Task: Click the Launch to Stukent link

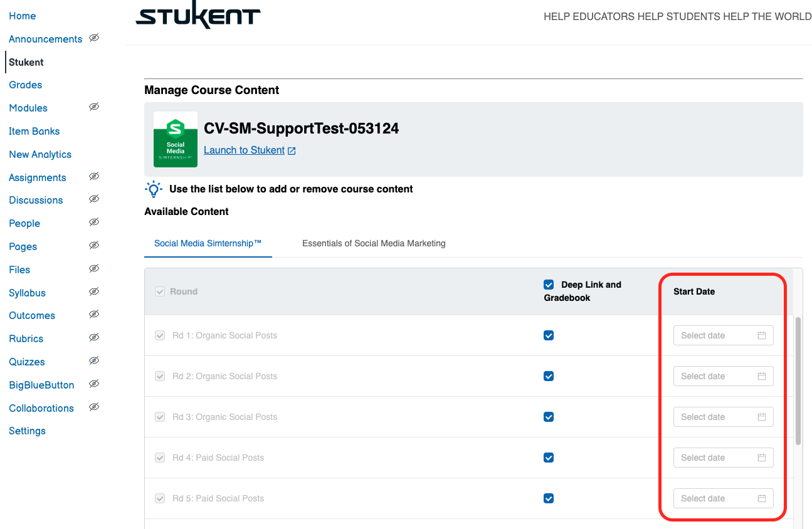Action: (x=245, y=150)
